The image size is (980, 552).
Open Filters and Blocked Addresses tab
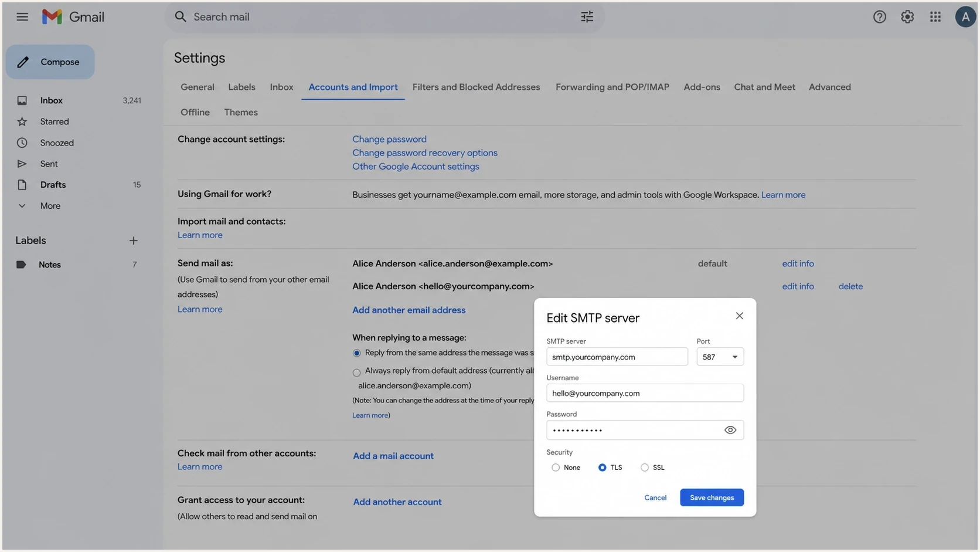click(476, 87)
